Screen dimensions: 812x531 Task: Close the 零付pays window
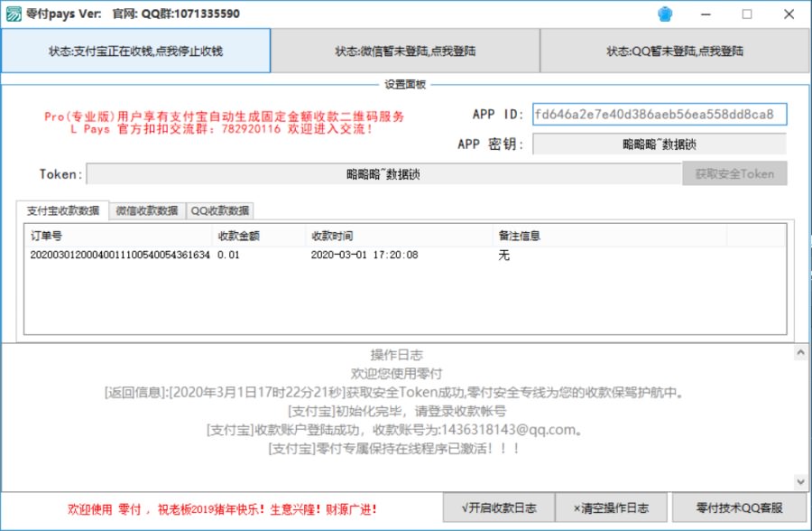[789, 14]
